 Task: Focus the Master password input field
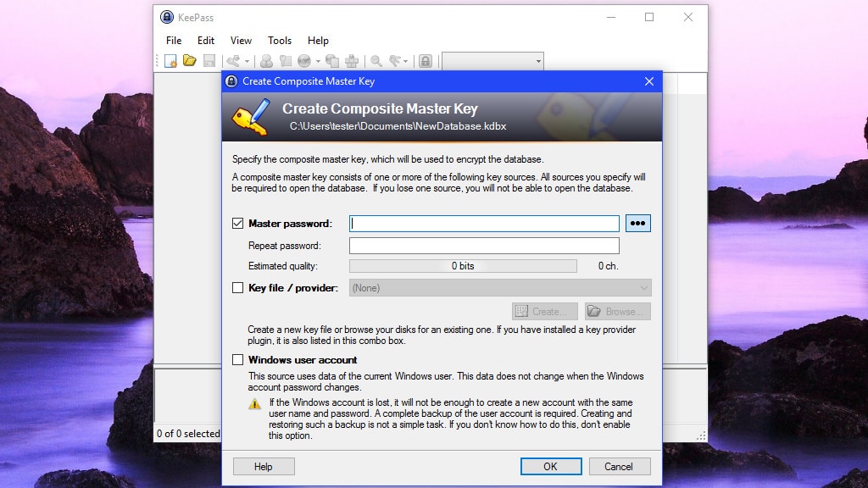click(484, 224)
